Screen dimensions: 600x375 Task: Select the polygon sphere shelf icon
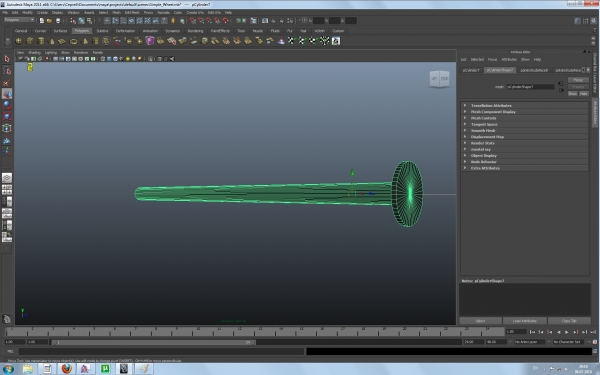18,41
